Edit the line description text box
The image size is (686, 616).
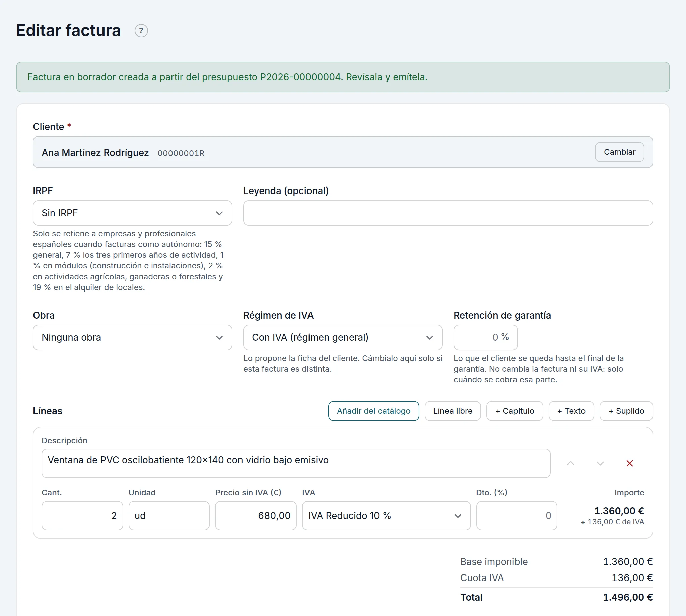295,463
